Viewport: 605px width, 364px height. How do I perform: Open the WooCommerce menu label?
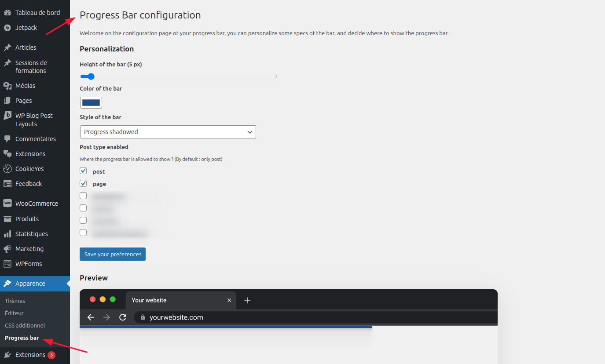pos(37,204)
